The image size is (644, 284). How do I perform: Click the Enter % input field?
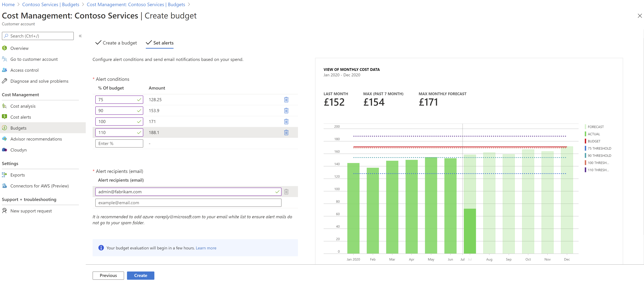coord(119,143)
